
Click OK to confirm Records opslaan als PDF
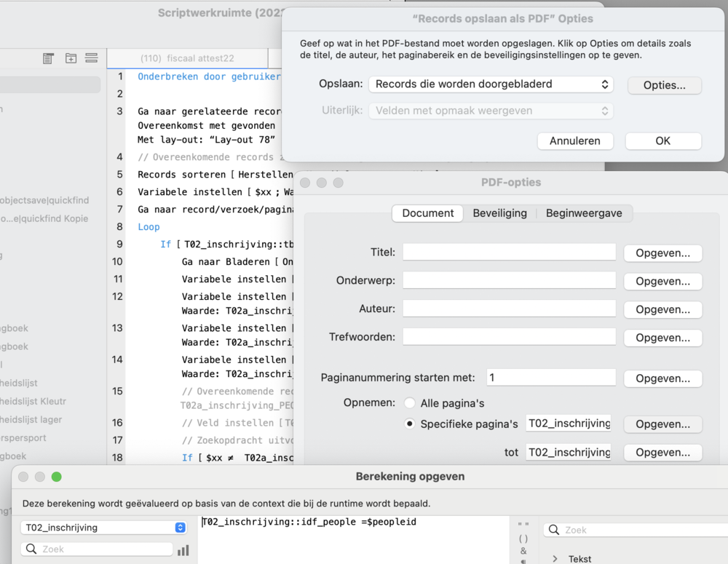click(x=662, y=140)
